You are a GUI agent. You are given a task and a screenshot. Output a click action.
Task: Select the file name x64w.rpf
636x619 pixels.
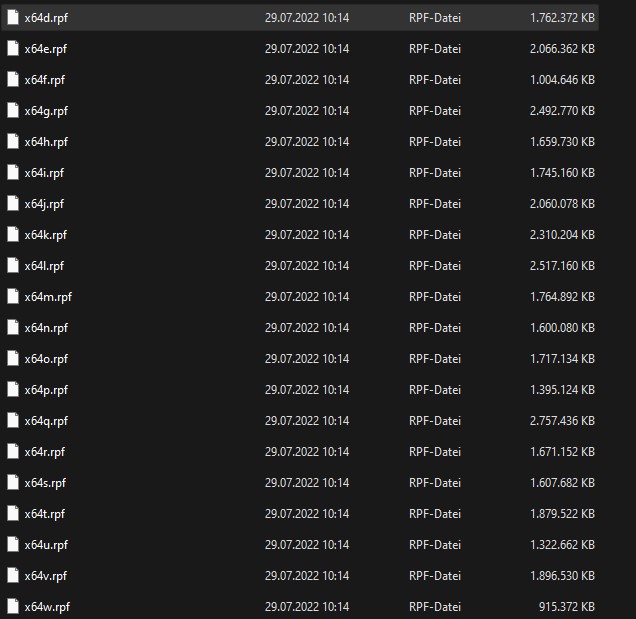47,607
